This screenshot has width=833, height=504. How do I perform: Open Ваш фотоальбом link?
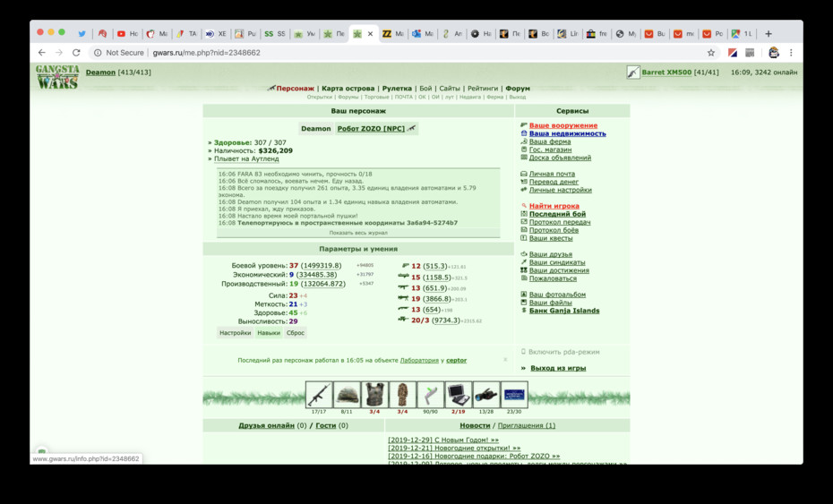coord(557,295)
